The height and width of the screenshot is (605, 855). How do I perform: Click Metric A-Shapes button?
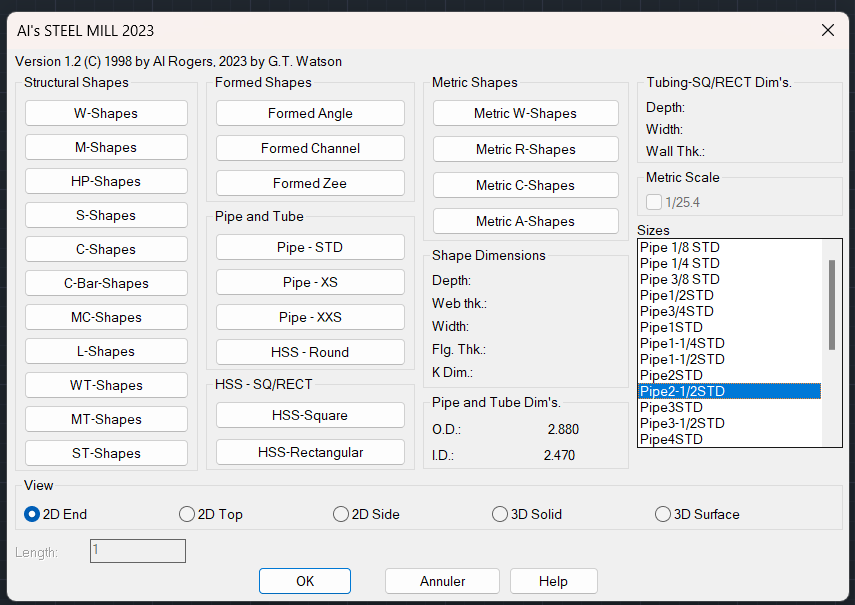(525, 221)
